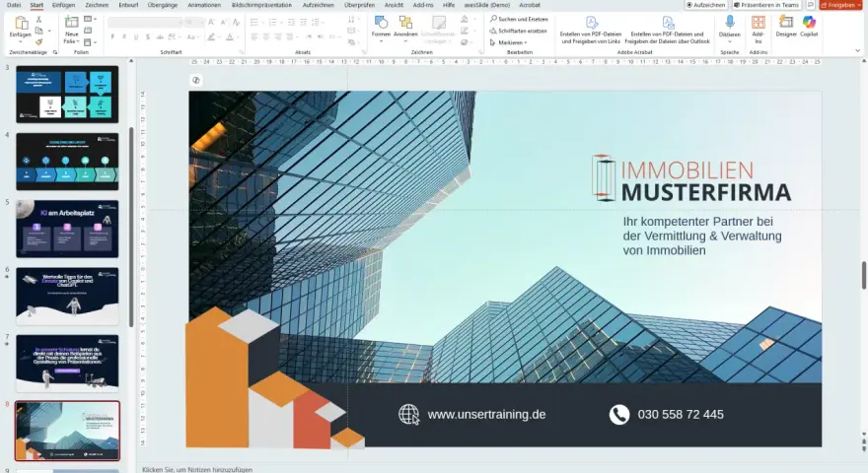This screenshot has width=868, height=473.
Task: Click the Schriftarten ersetzen icon
Action: [493, 31]
